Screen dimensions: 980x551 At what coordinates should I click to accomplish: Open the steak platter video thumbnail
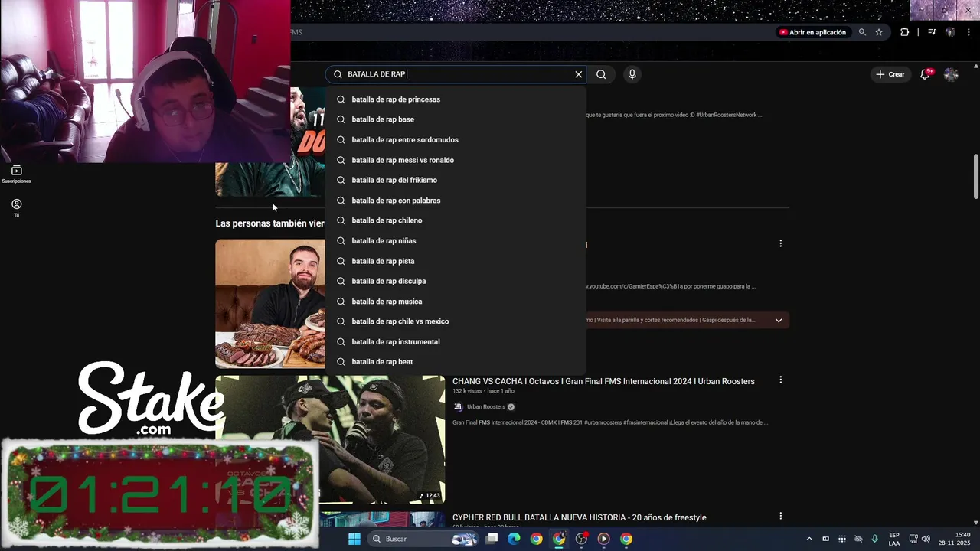click(270, 304)
